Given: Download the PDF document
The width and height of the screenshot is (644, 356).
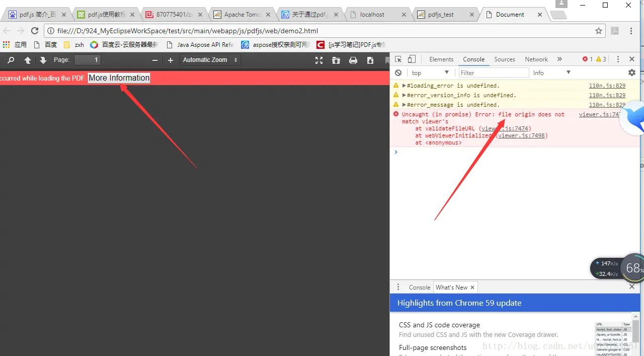Looking at the screenshot, I should pos(370,60).
